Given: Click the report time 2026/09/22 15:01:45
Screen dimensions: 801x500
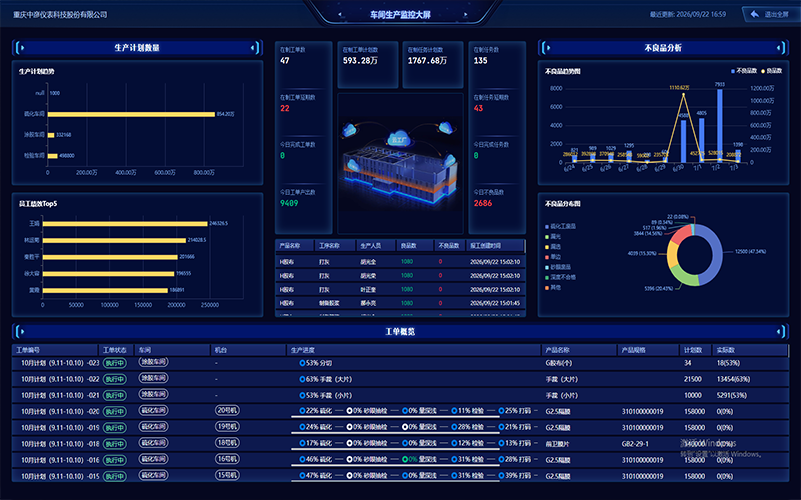Looking at the screenshot, I should point(494,303).
